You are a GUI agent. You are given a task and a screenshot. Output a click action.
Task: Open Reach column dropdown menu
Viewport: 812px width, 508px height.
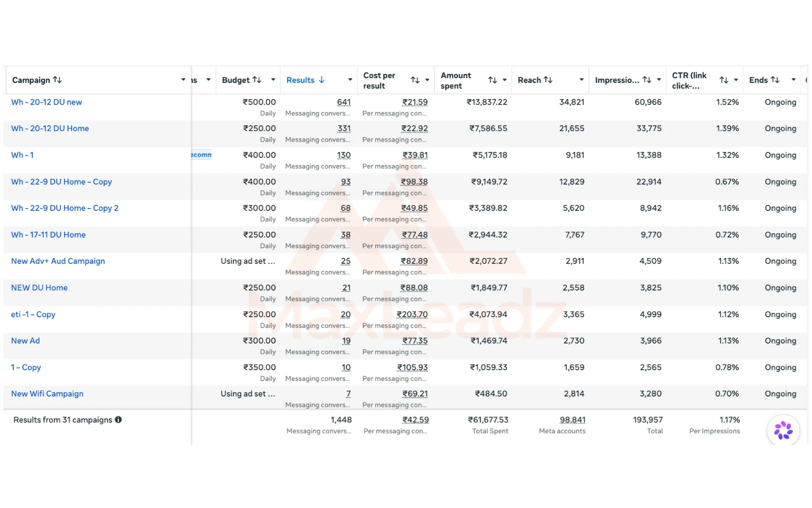point(582,80)
